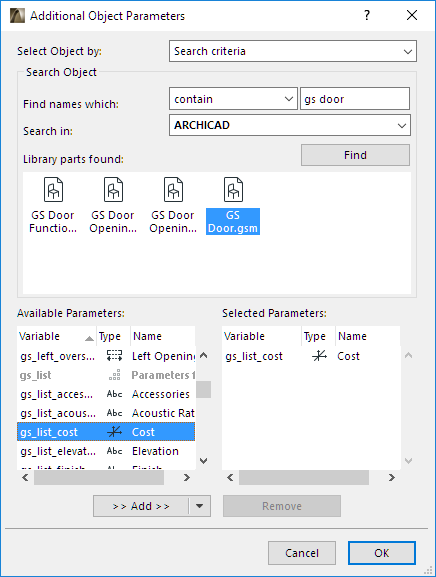
Task: Select the GS Door Functio... library part icon
Action: (x=53, y=190)
